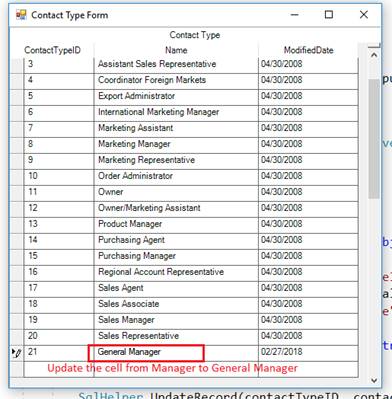Select the Owner/Marketing Assistant cell
The width and height of the screenshot is (392, 399).
[x=176, y=209]
